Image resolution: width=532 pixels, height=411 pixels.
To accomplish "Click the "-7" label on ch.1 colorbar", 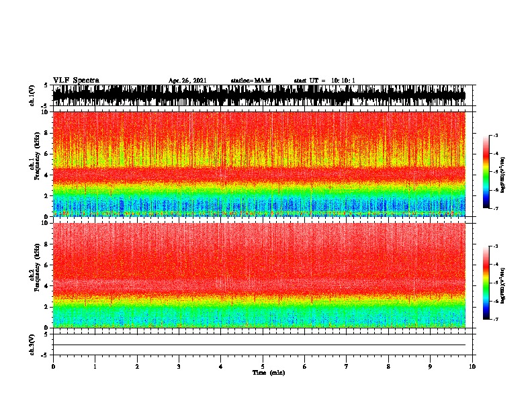I will [496, 208].
